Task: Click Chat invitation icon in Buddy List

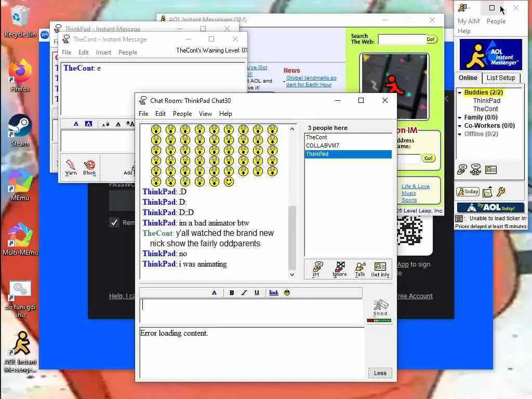Action: tap(476, 169)
